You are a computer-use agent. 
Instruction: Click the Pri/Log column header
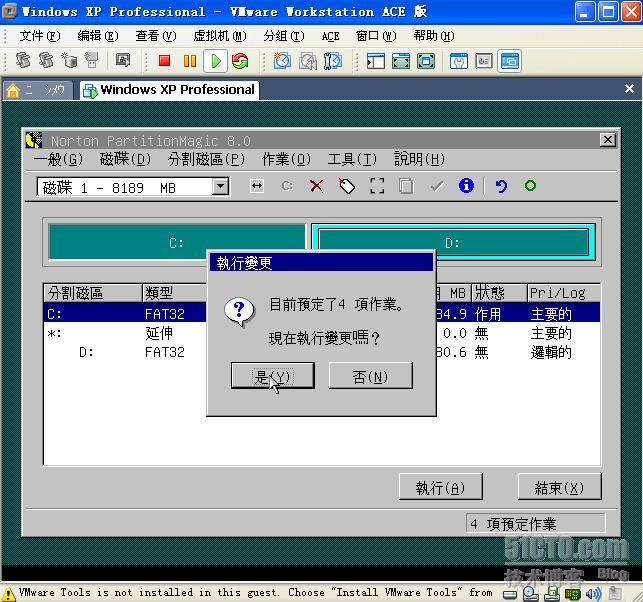(x=564, y=293)
